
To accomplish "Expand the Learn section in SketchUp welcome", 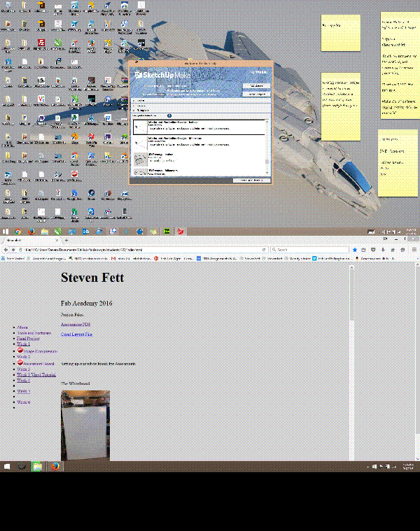I will pyautogui.click(x=201, y=101).
